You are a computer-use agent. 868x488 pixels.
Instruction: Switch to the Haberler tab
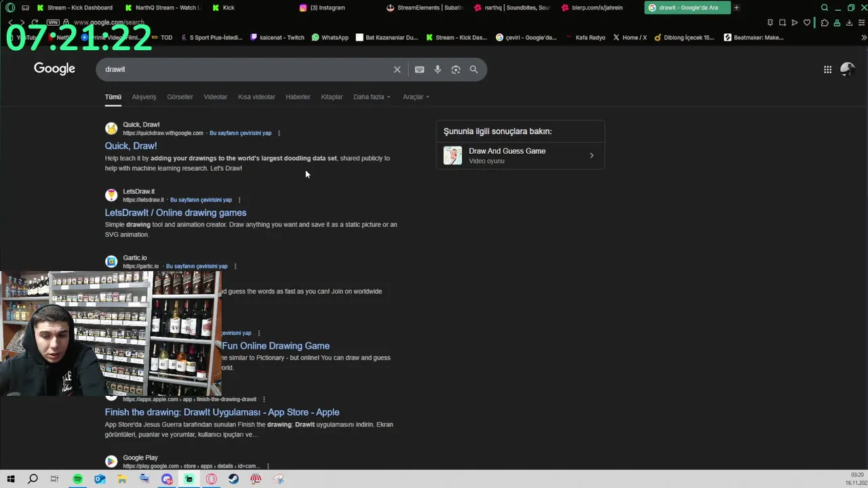298,97
